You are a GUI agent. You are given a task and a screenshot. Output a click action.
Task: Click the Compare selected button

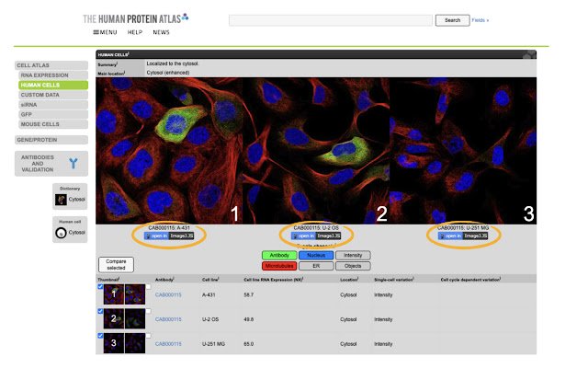click(x=116, y=264)
